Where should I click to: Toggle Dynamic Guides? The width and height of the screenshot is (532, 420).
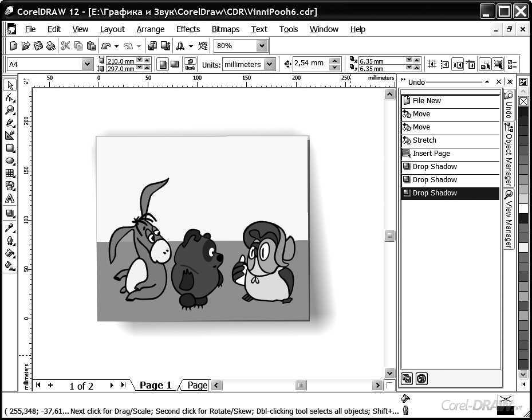pyautogui.click(x=471, y=64)
